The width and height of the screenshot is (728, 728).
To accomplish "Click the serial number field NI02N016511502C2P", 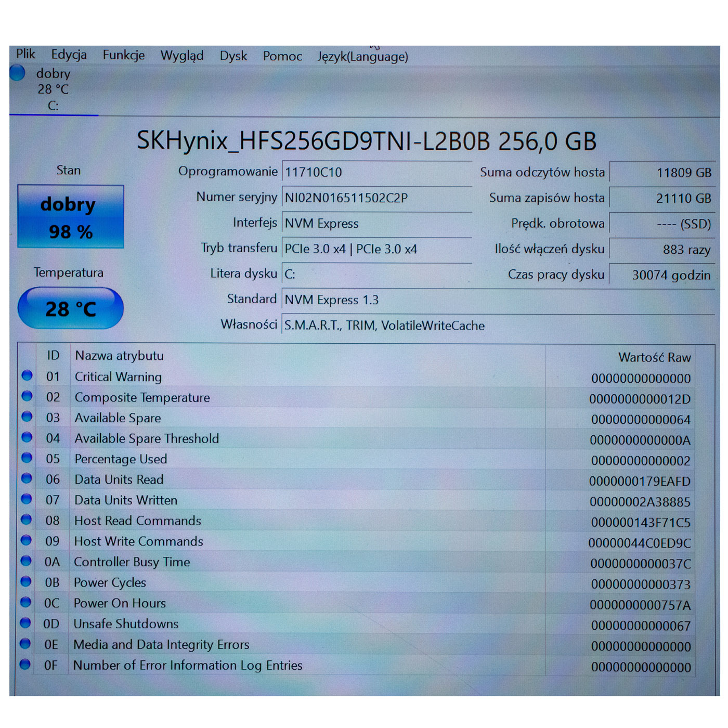I will [376, 198].
